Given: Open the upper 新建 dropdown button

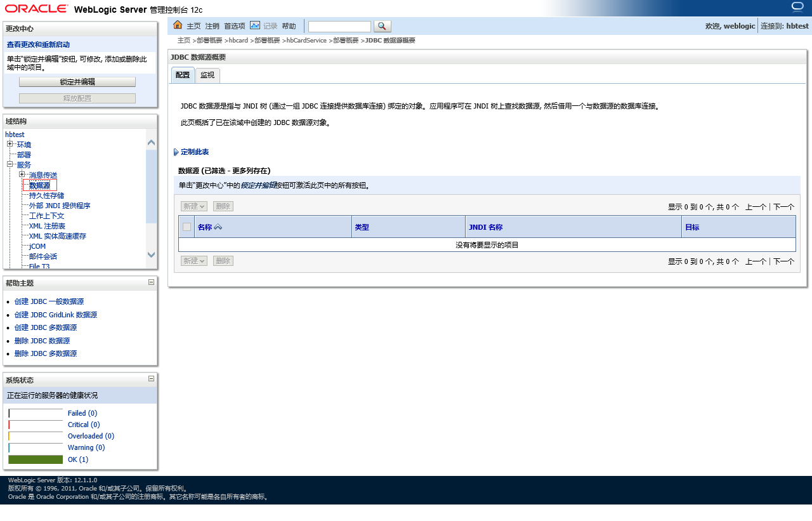Looking at the screenshot, I should (194, 206).
